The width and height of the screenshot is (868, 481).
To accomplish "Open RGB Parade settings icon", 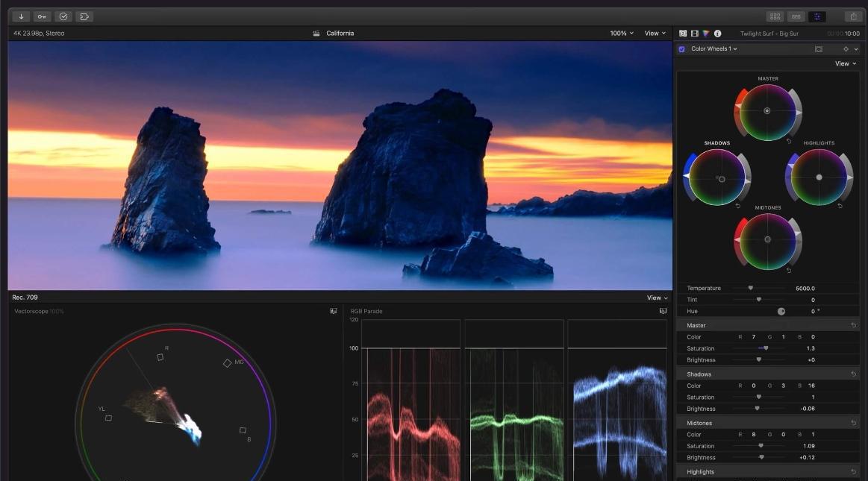I will 663,311.
